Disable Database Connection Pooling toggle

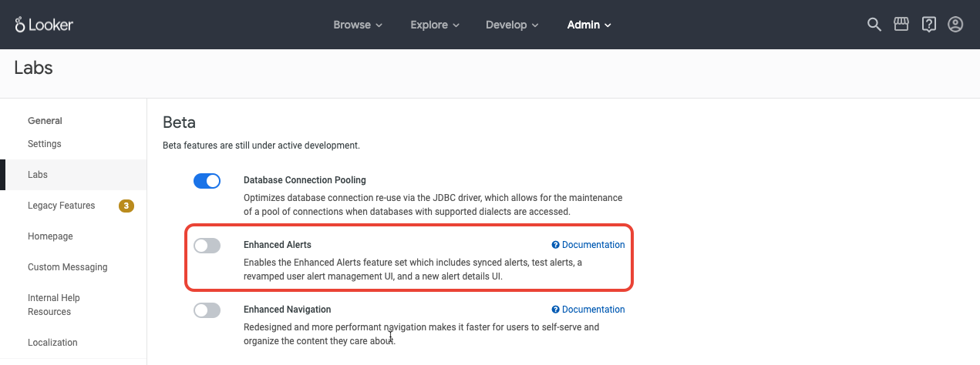[207, 181]
